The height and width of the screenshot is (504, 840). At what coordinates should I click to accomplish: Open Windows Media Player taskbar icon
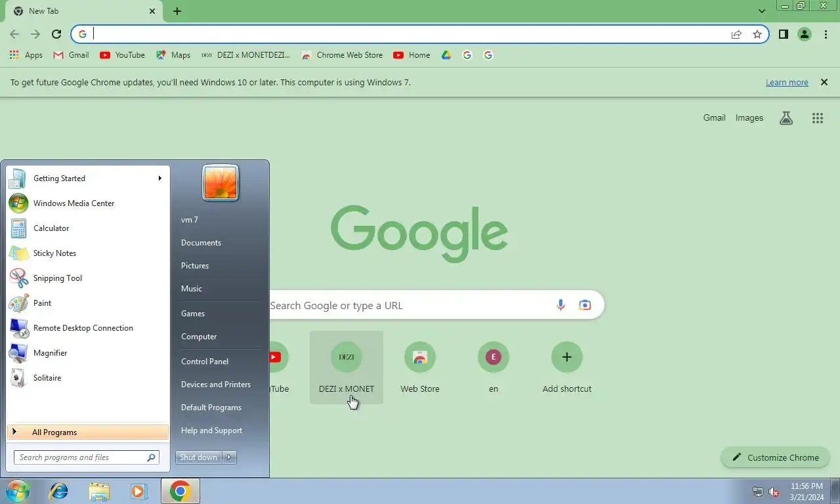(138, 491)
